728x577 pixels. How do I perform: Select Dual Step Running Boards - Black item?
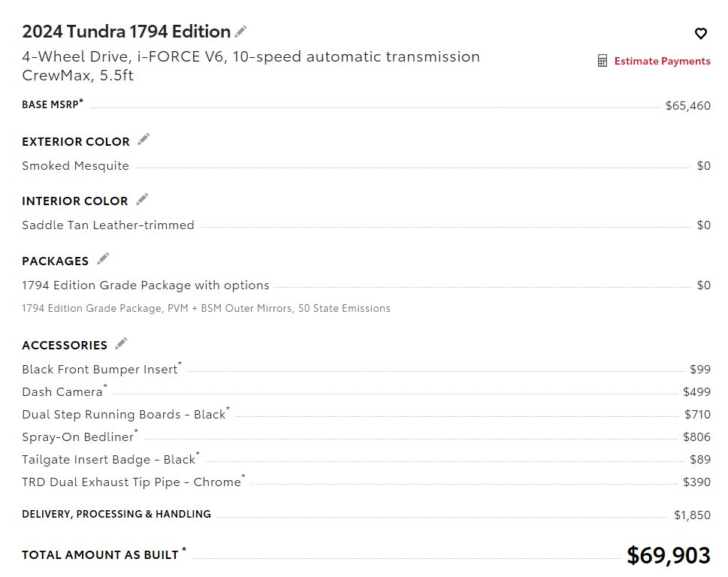tap(123, 414)
